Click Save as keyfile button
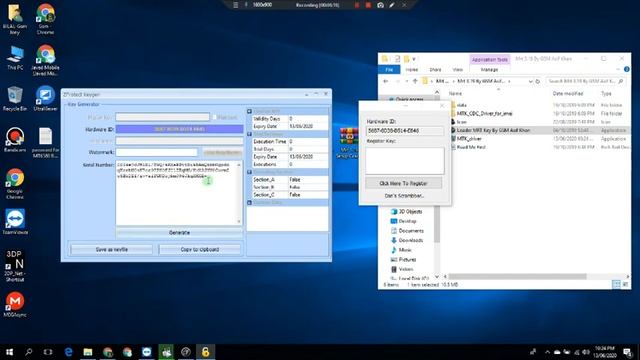The width and height of the screenshot is (640, 360). click(111, 249)
